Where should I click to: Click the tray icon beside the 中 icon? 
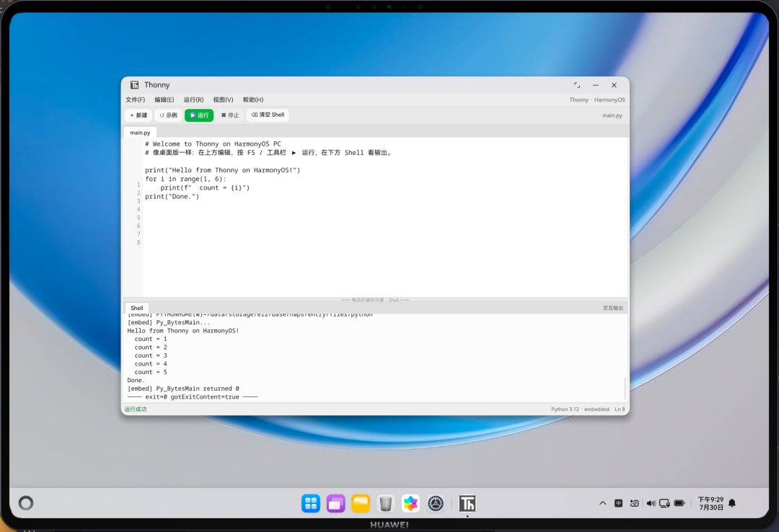(x=635, y=503)
